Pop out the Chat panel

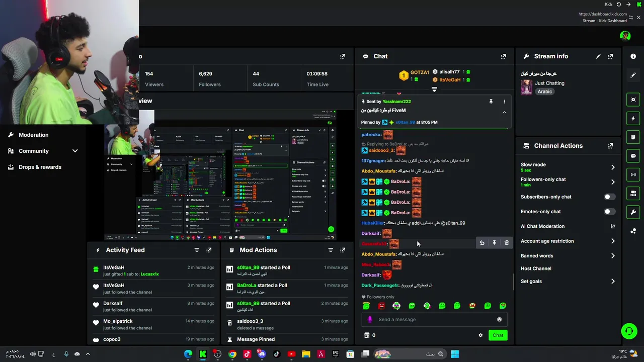(503, 56)
